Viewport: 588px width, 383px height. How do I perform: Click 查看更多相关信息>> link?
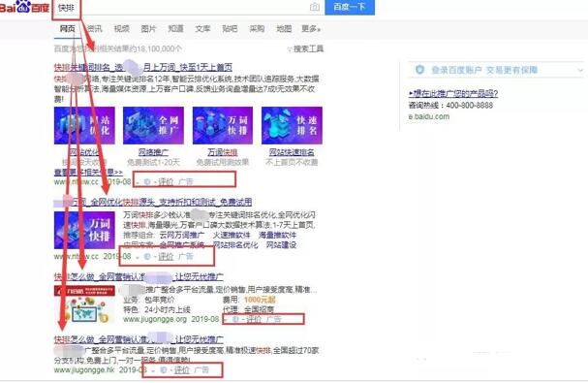point(88,172)
